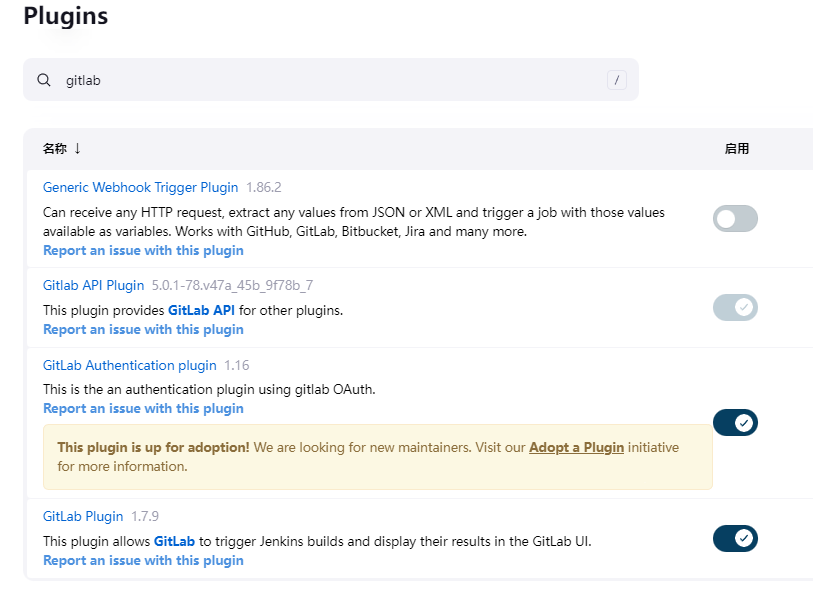
Task: Turn off the GitLab Plugin toggle
Action: tap(735, 539)
